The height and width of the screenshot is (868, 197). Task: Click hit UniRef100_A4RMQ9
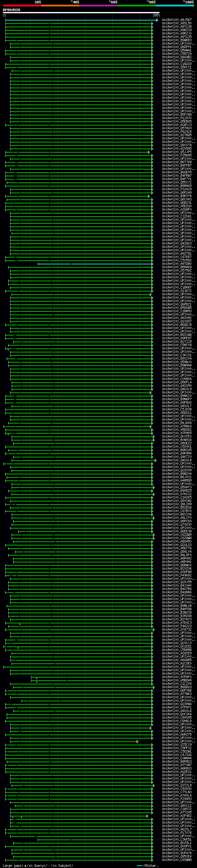click(177, 481)
